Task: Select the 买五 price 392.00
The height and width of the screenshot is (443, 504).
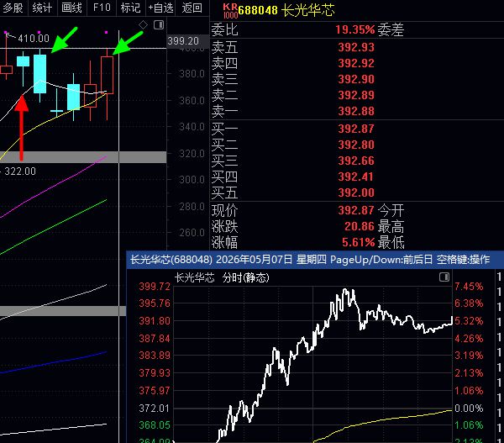Action: [x=356, y=192]
